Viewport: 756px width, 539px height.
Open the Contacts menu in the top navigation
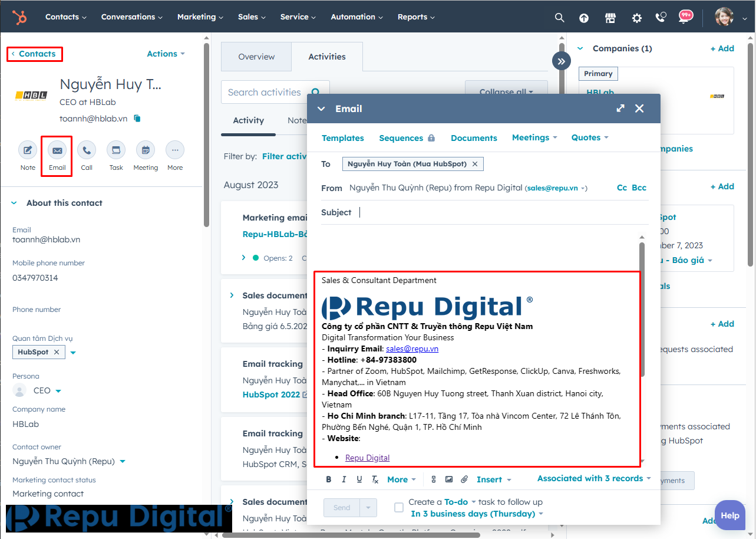[66, 17]
